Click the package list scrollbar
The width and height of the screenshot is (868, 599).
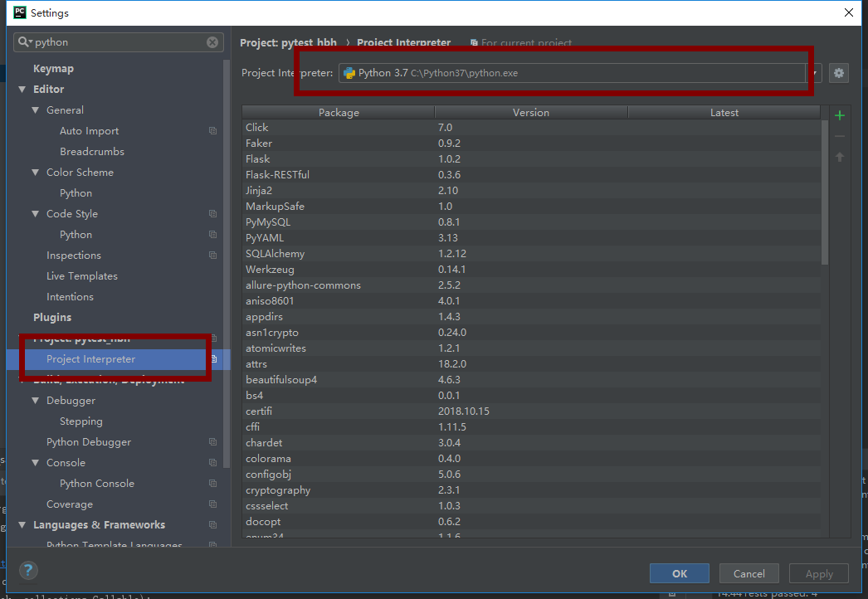tap(825, 192)
